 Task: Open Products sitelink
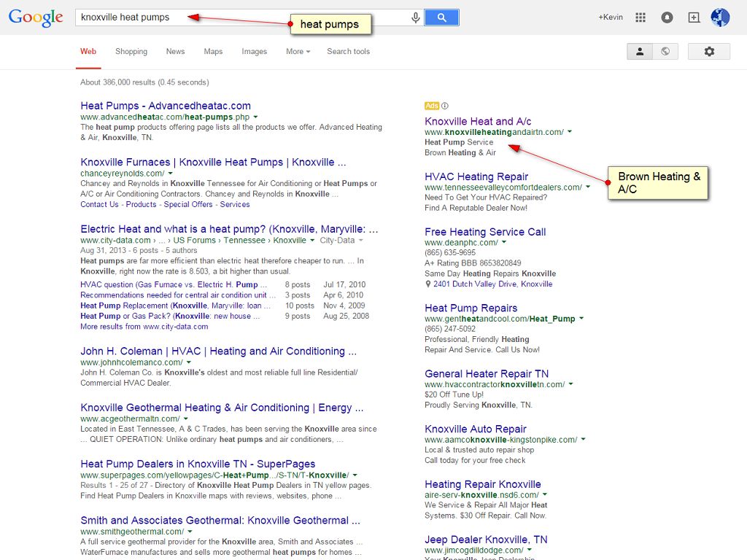[141, 204]
